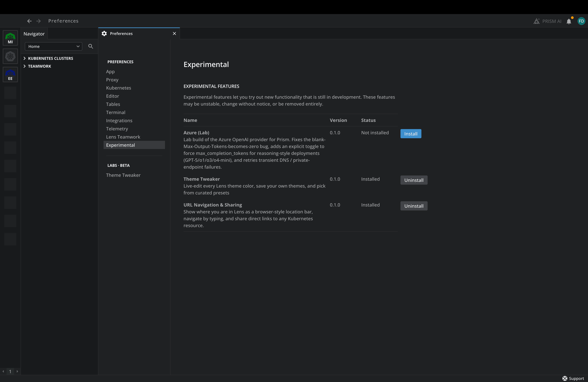Open the Support link in the status bar
The width and height of the screenshot is (588, 382).
573,378
